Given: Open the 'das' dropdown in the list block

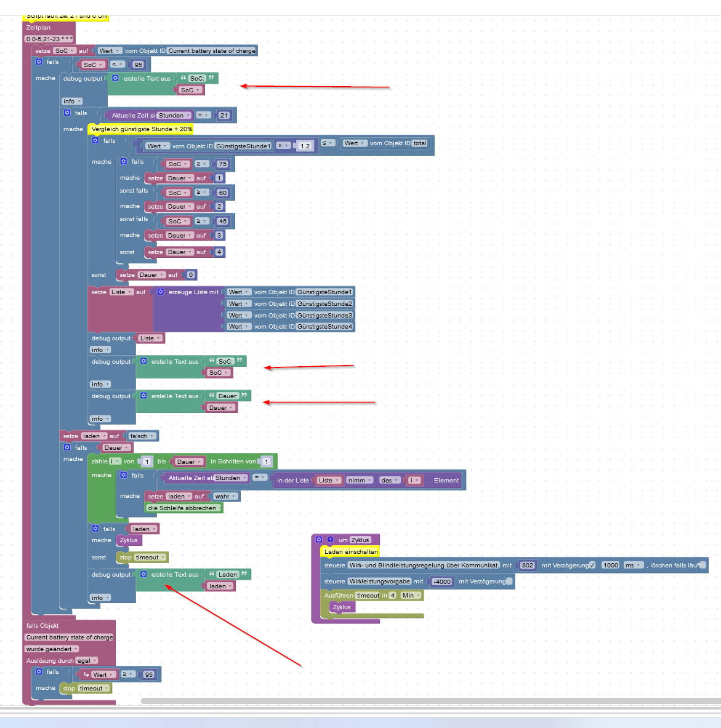Looking at the screenshot, I should (390, 481).
